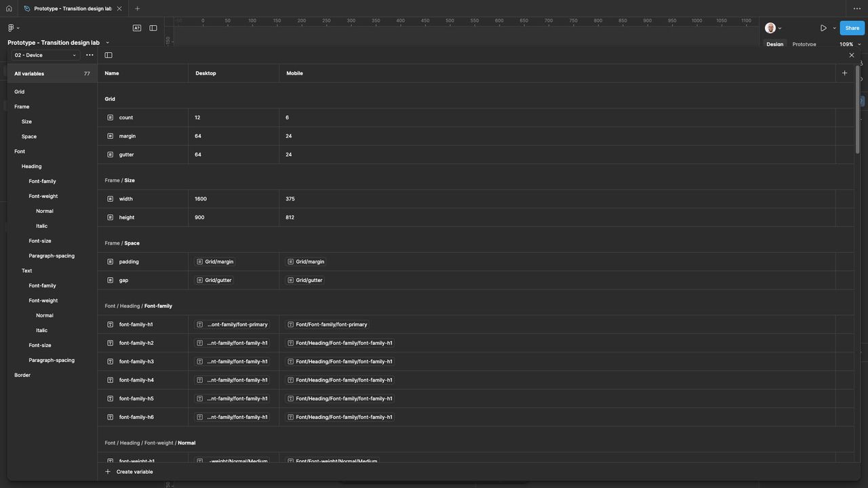Click the plus icon to open new tab

click(x=137, y=9)
